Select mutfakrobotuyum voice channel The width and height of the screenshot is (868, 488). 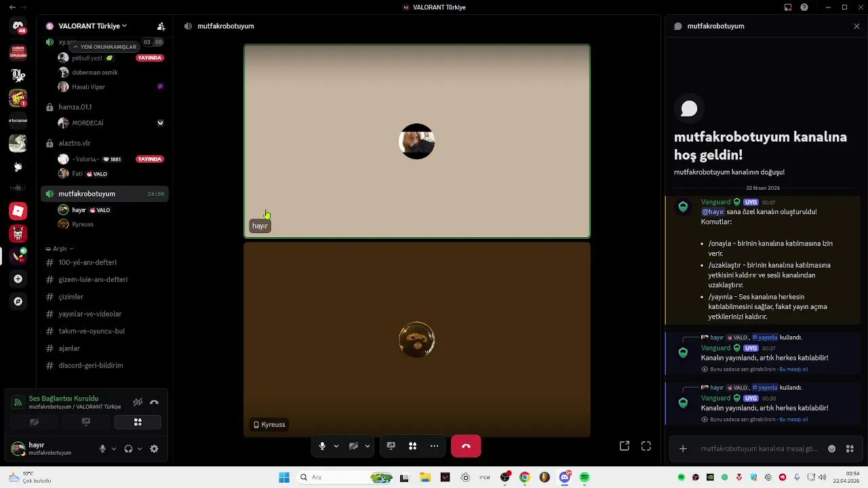tap(104, 194)
